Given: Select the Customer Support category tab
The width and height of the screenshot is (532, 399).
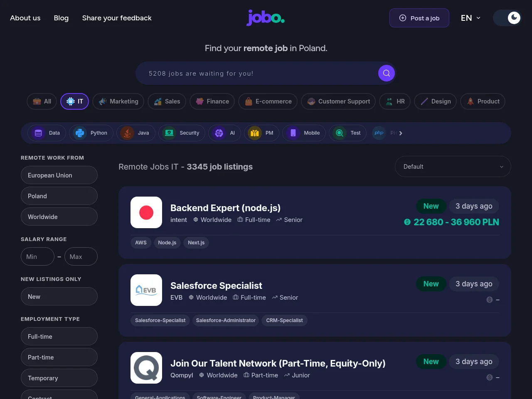Looking at the screenshot, I should (338, 101).
